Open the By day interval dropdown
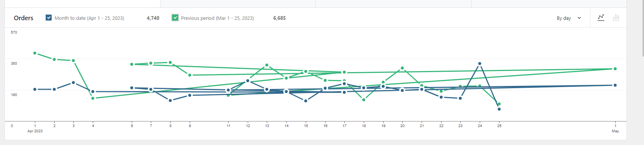 pyautogui.click(x=569, y=18)
